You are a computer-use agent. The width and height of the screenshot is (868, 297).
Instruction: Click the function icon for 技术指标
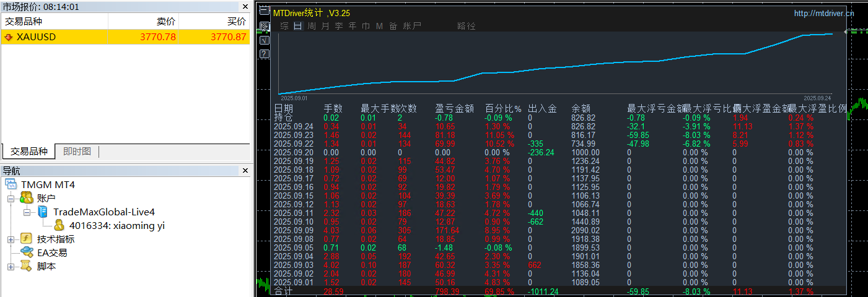(27, 239)
